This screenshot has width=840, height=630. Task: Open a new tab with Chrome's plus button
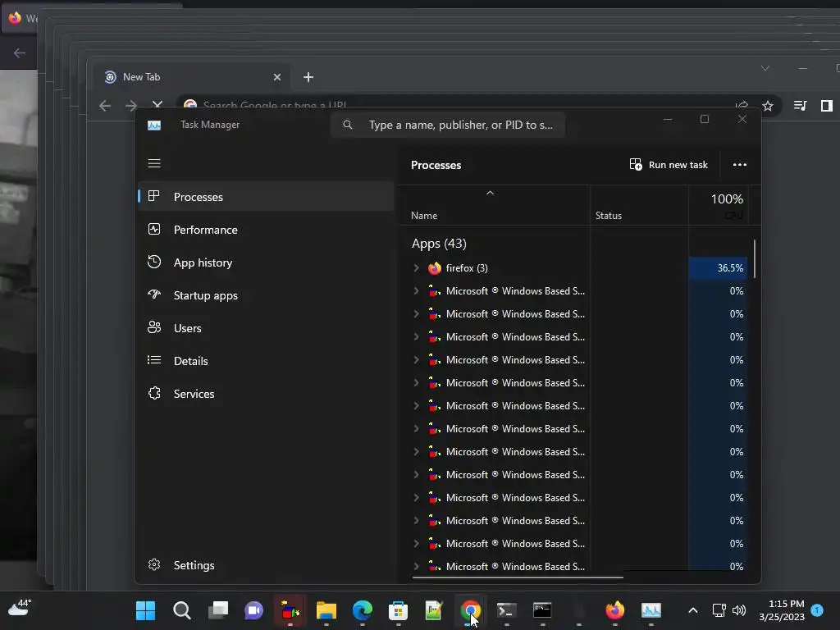click(x=308, y=77)
